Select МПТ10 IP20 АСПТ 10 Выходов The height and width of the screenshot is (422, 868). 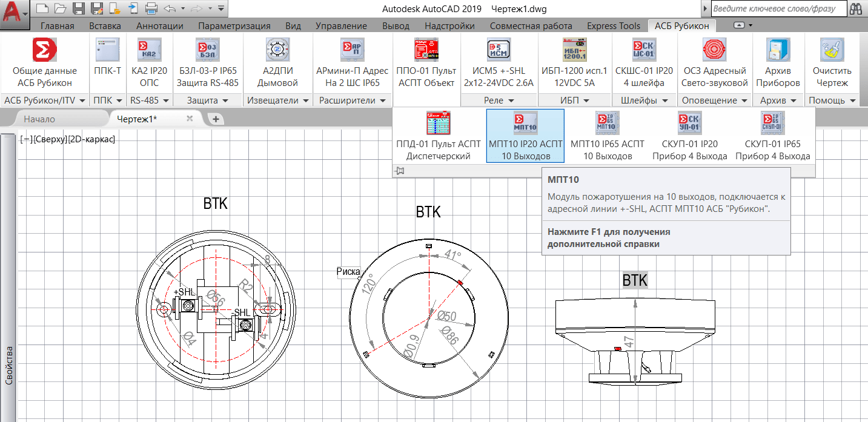525,136
